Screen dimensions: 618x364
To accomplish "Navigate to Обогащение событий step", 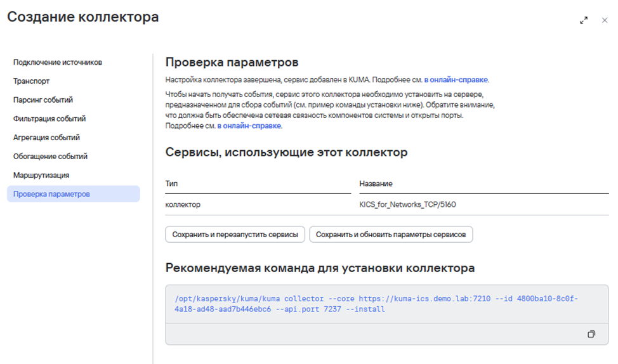I will (50, 156).
